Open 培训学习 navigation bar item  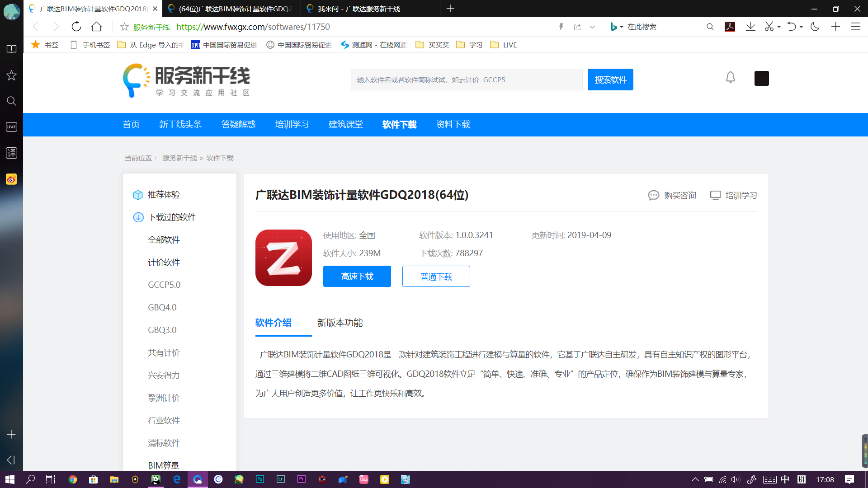292,124
